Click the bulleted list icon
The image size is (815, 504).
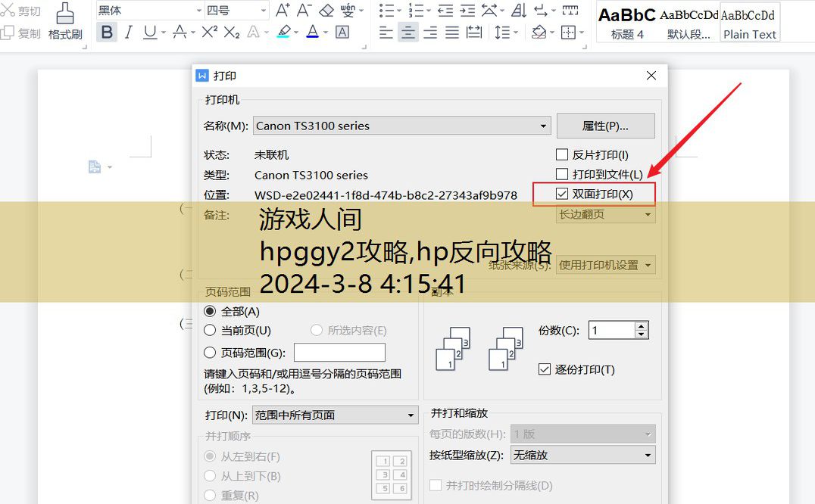click(386, 10)
